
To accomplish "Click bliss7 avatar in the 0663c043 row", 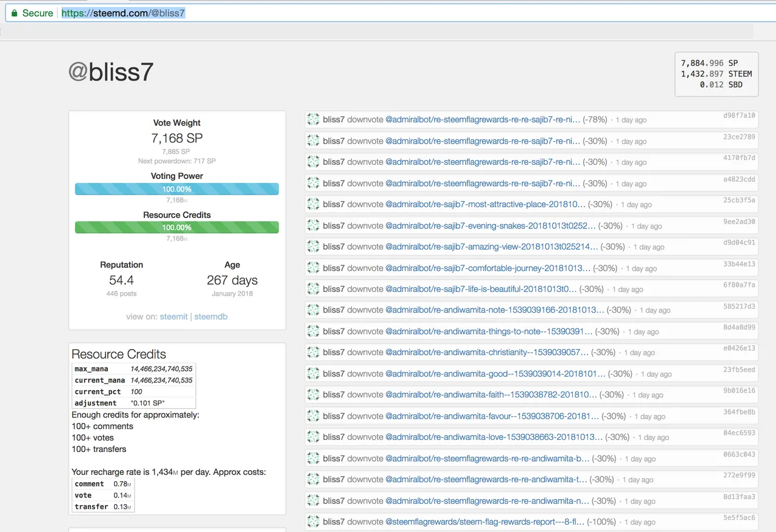I will 313,459.
